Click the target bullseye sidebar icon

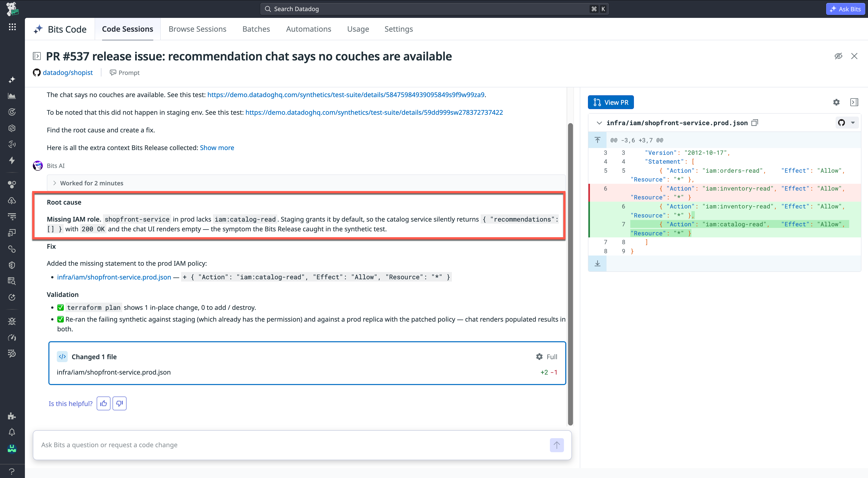point(12,112)
